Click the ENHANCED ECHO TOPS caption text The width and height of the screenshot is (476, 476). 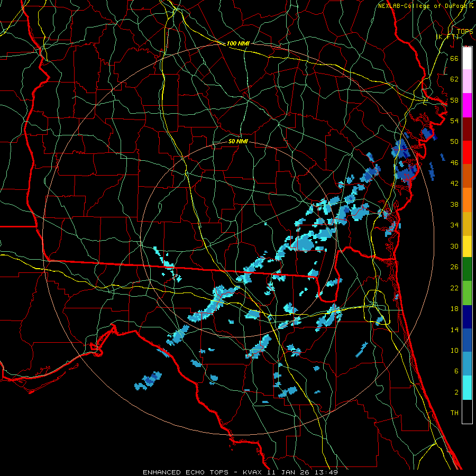186,472
